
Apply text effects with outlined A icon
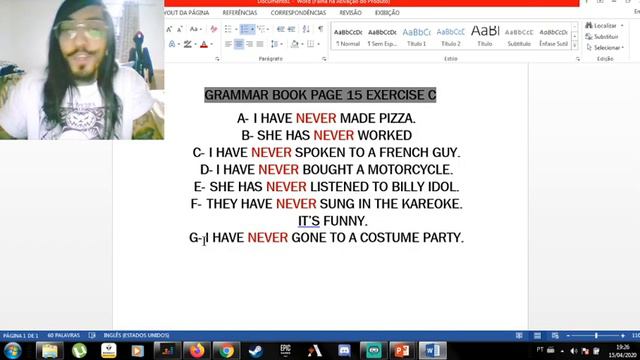pos(172,44)
